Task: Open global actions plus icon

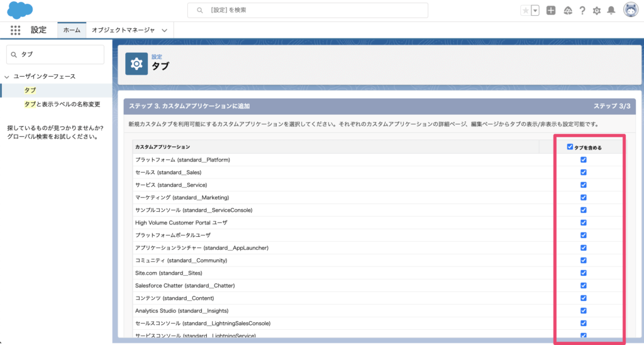Action: tap(551, 11)
